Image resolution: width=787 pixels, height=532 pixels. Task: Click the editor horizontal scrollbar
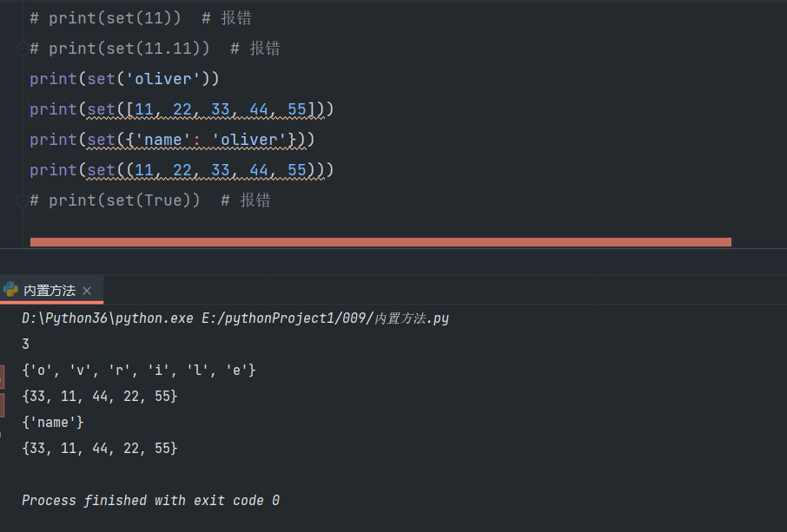pyautogui.click(x=380, y=242)
